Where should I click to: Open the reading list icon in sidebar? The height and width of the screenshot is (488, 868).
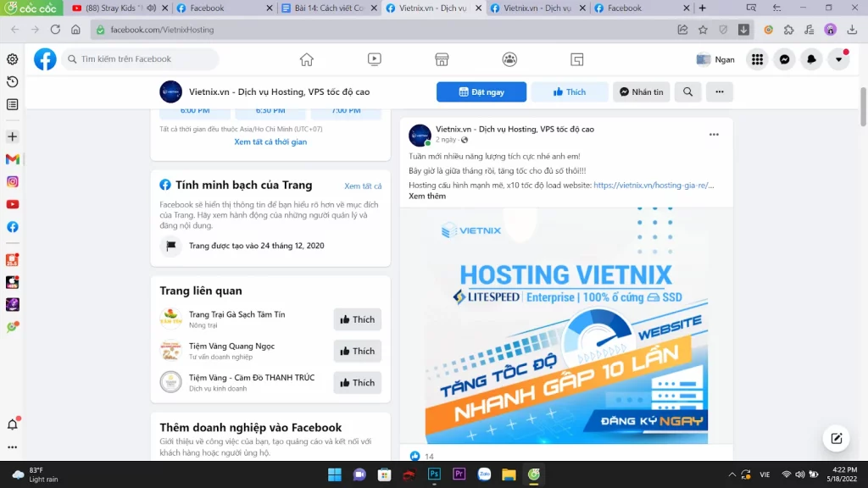[x=12, y=104]
